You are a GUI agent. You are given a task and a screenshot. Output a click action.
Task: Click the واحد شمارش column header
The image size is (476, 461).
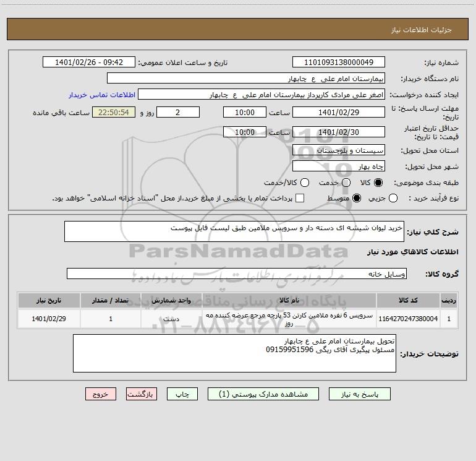point(171,300)
